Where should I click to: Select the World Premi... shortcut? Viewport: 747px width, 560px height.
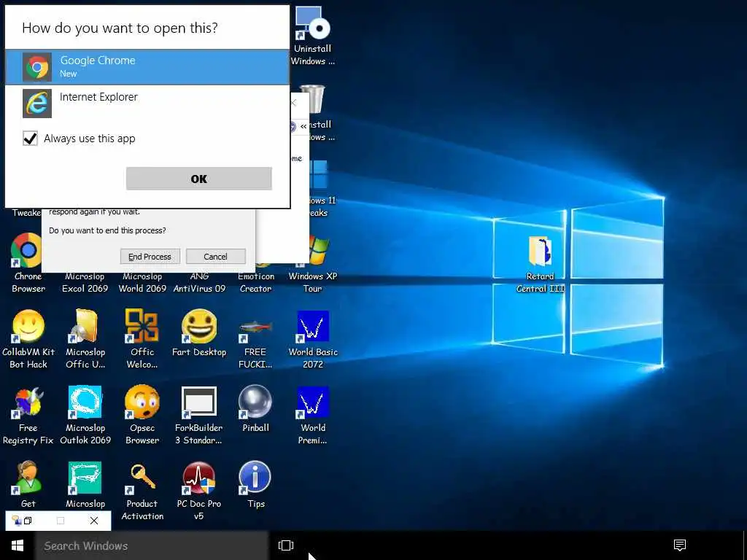tap(313, 415)
